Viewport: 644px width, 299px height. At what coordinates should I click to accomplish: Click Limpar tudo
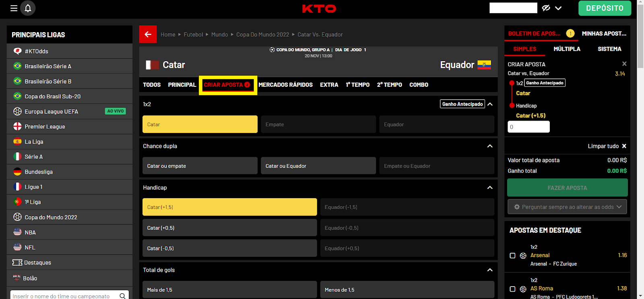pyautogui.click(x=607, y=146)
